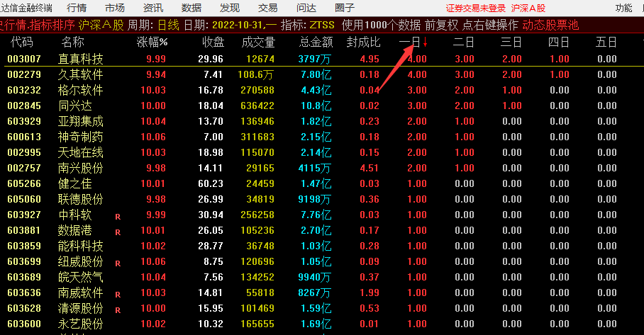Click the 日线 period setting

pos(168,25)
